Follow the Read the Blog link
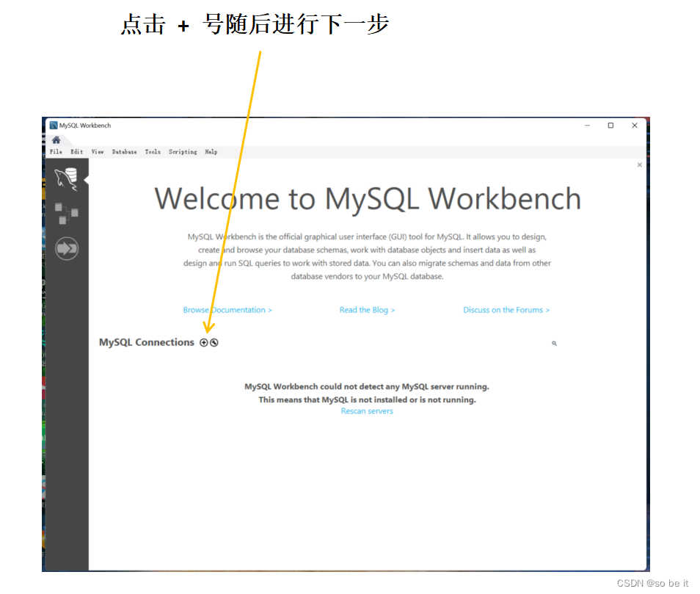Viewport: 700px width, 594px height. click(x=367, y=310)
